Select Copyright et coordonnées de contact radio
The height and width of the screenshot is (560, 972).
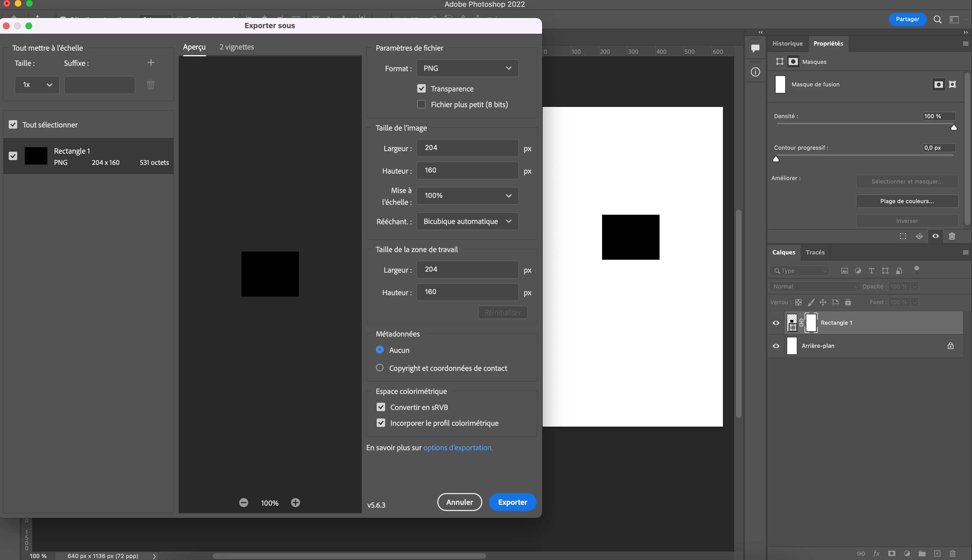point(380,368)
